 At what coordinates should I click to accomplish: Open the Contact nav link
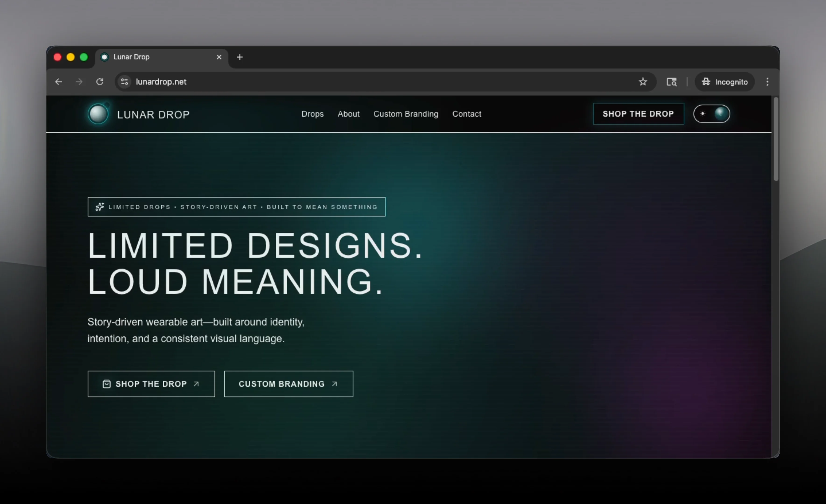[467, 114]
